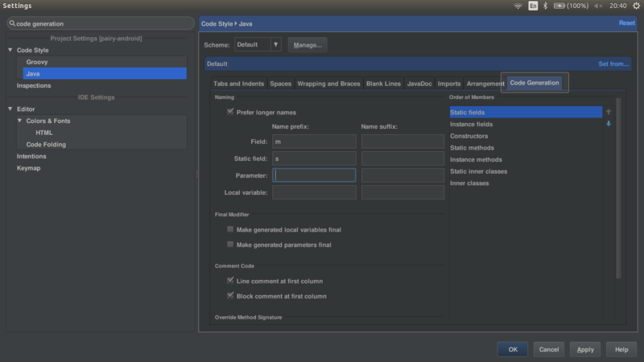Viewport: 644px width, 362px height.
Task: Switch to the JavaDoc tab
Action: pos(419,84)
